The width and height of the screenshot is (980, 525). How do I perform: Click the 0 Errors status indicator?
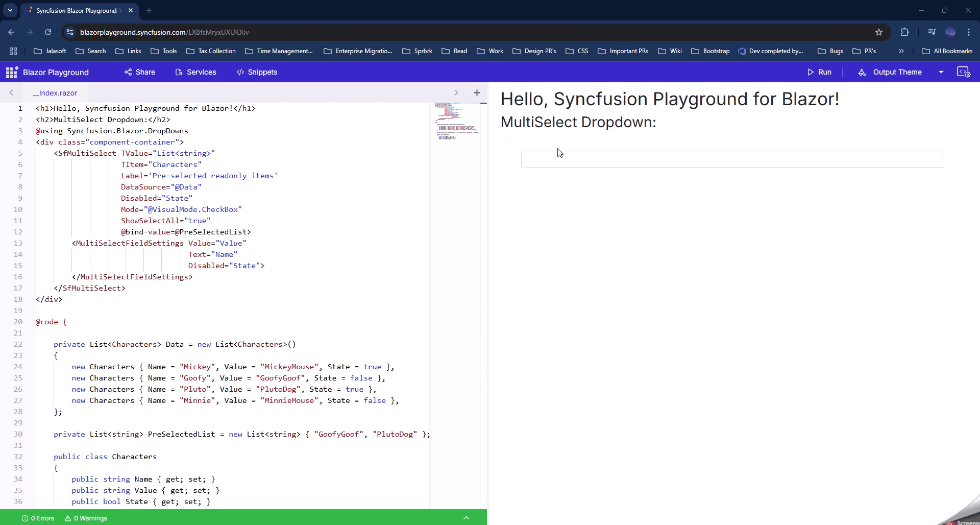pyautogui.click(x=38, y=518)
